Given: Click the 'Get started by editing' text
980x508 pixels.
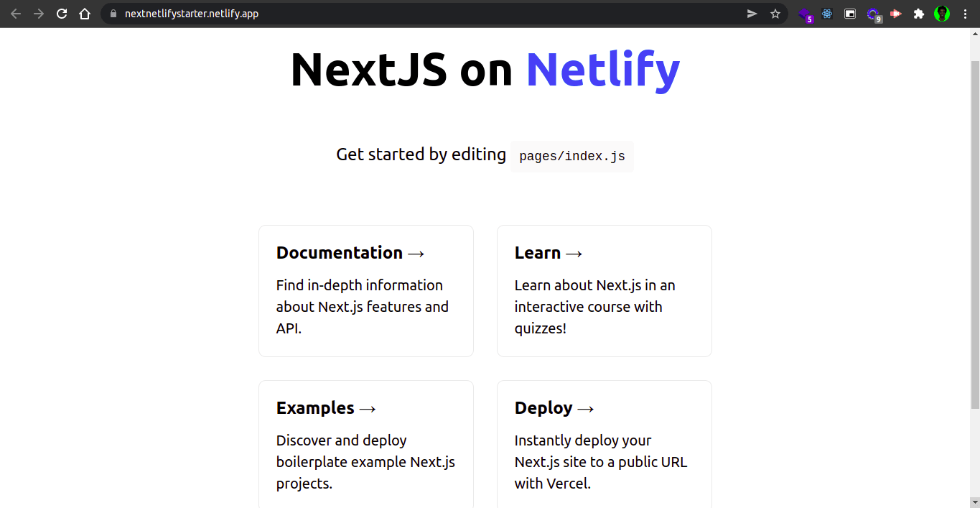Looking at the screenshot, I should click(x=421, y=154).
